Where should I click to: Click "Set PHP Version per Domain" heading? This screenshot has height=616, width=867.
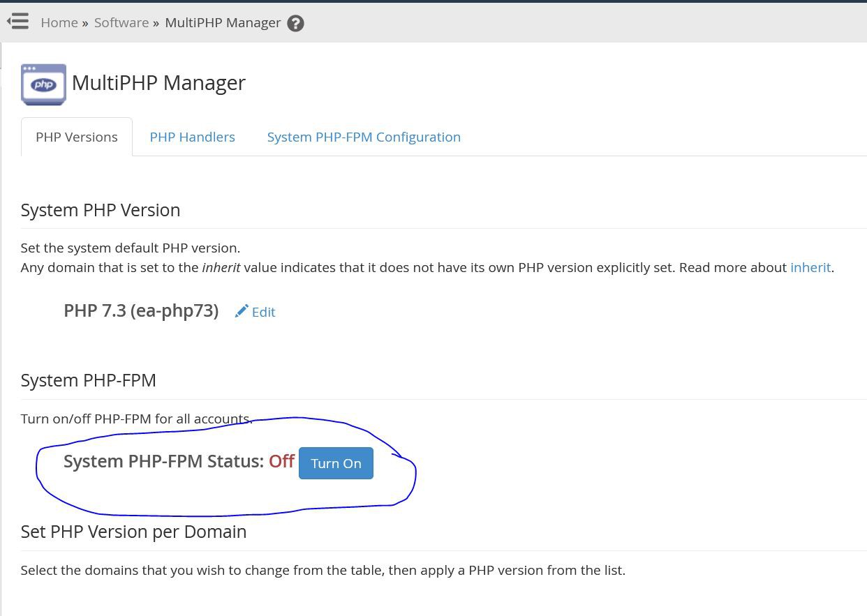point(133,532)
